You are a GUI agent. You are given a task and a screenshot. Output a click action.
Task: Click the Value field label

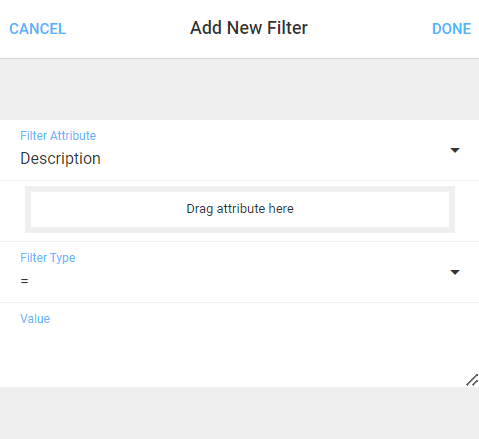pyautogui.click(x=35, y=319)
